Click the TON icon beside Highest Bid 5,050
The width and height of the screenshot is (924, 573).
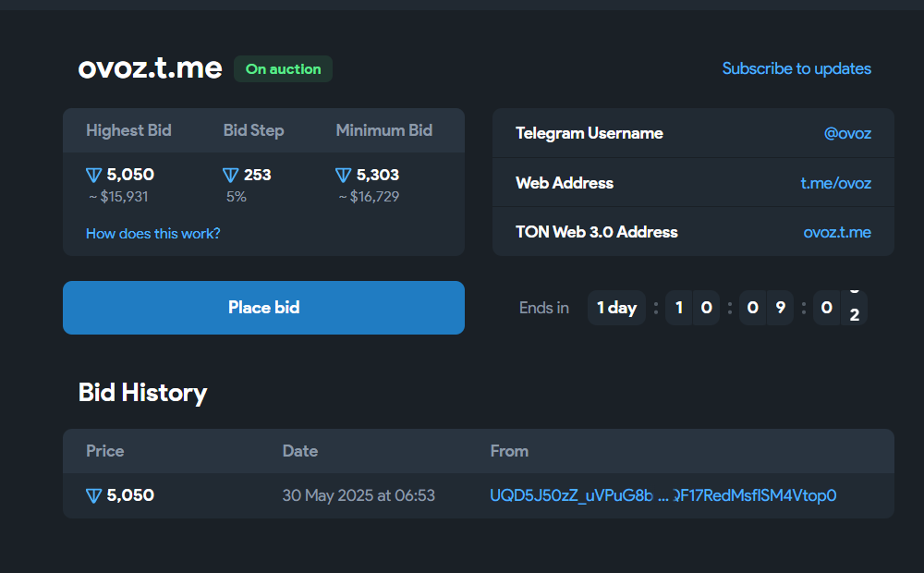93,175
